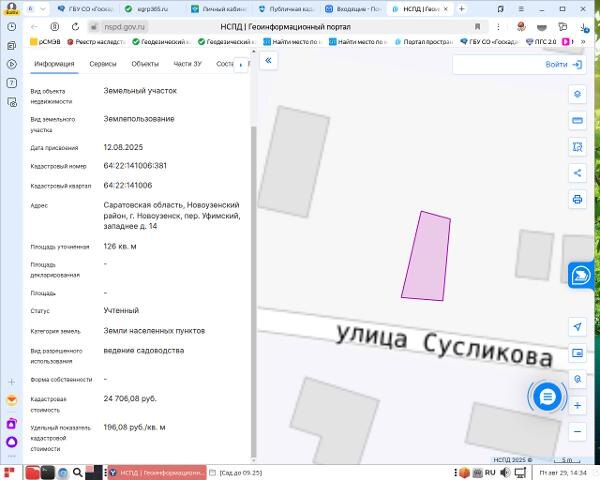
Task: Open the browser hamburger menu
Action: pyautogui.click(x=521, y=8)
